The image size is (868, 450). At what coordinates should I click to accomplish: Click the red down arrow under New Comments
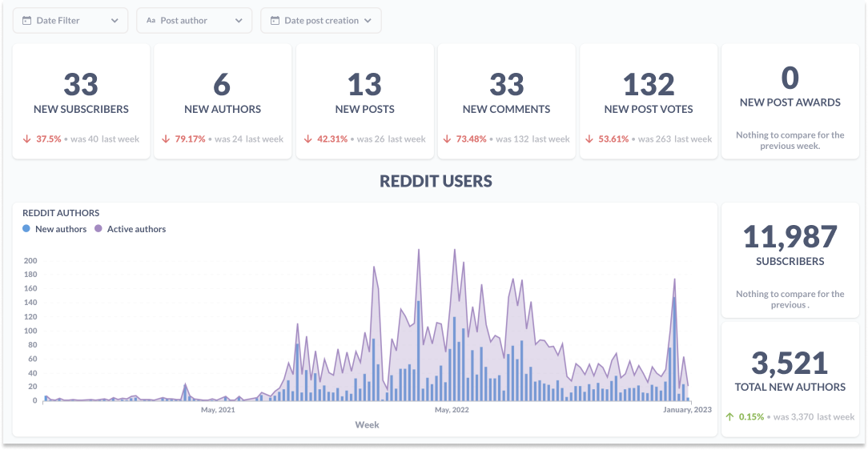pyautogui.click(x=447, y=139)
